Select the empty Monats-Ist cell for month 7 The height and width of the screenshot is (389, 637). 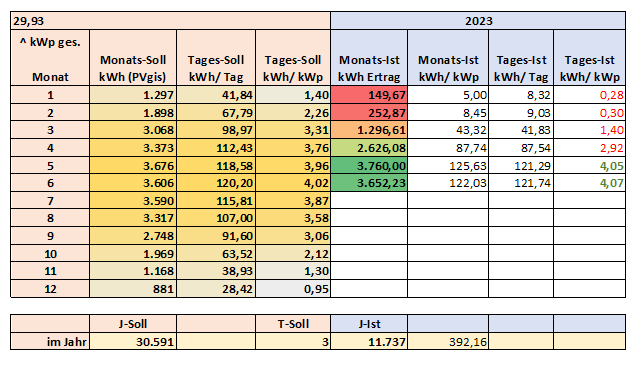[369, 201]
